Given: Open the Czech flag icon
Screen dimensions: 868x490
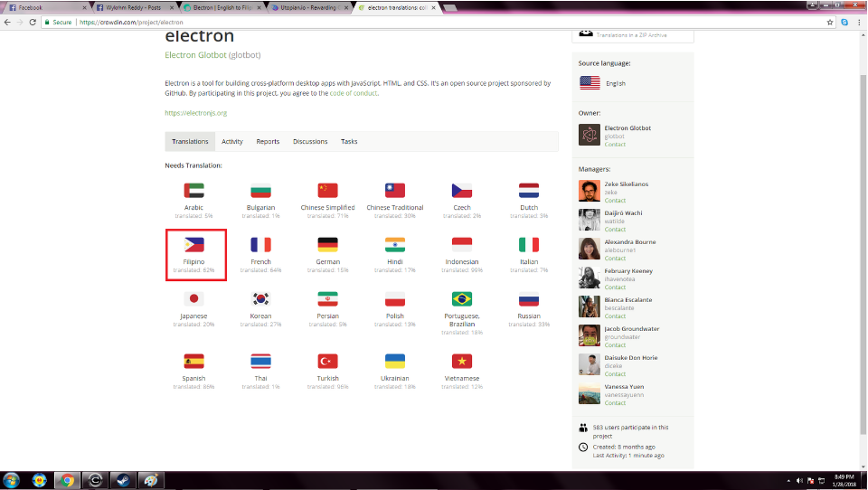Looking at the screenshot, I should click(x=462, y=191).
